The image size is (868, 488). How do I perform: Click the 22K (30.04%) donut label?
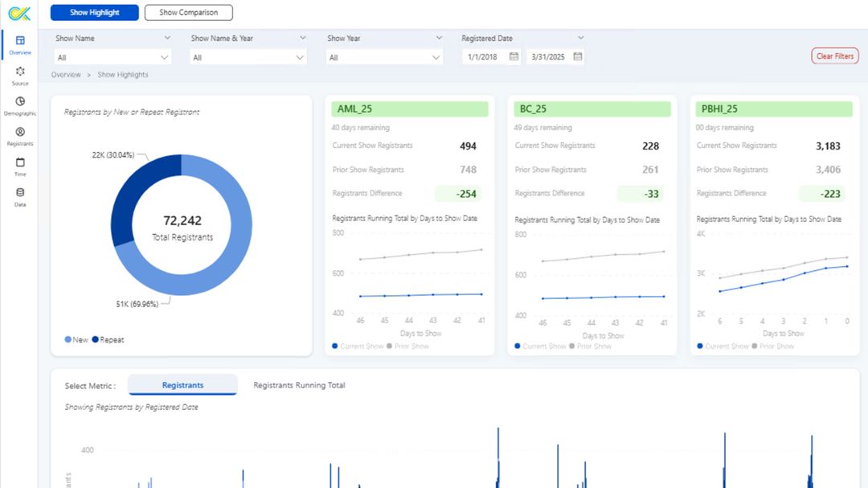[x=113, y=155]
